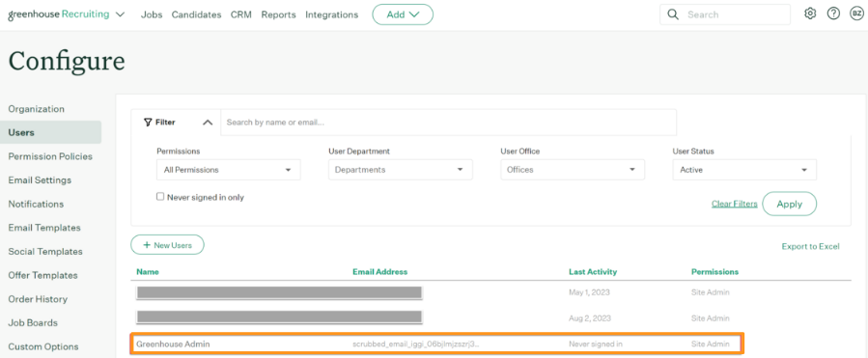Click Site Admin in the Aug 2, 2023 row
Screen dimensions: 868x358
(711, 318)
